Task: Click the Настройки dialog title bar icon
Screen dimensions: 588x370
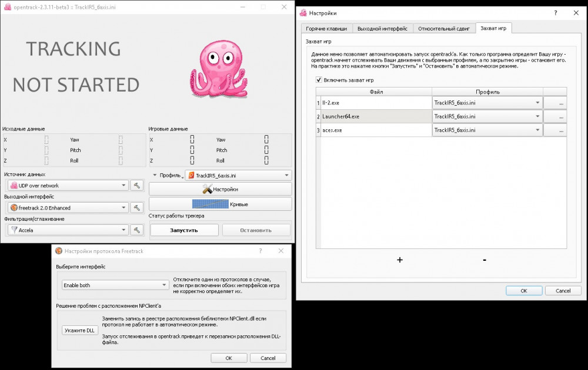Action: (x=303, y=13)
